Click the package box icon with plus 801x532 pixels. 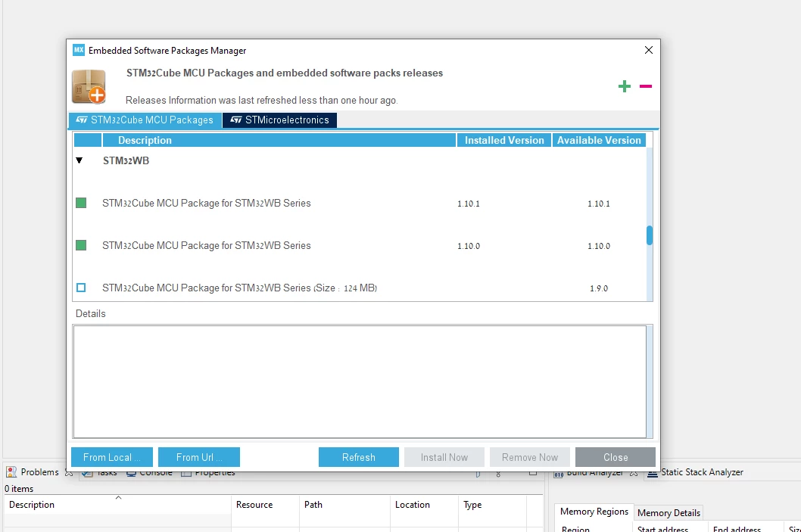click(x=89, y=86)
